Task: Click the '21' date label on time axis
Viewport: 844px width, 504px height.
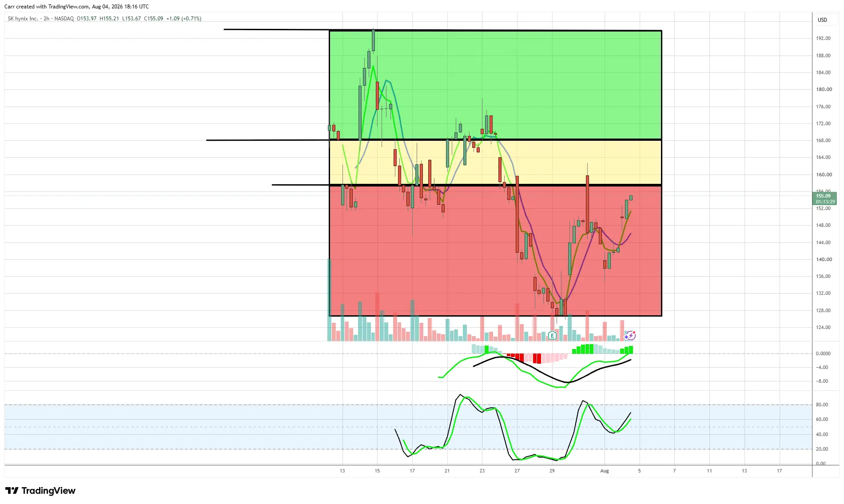Action: tap(447, 471)
